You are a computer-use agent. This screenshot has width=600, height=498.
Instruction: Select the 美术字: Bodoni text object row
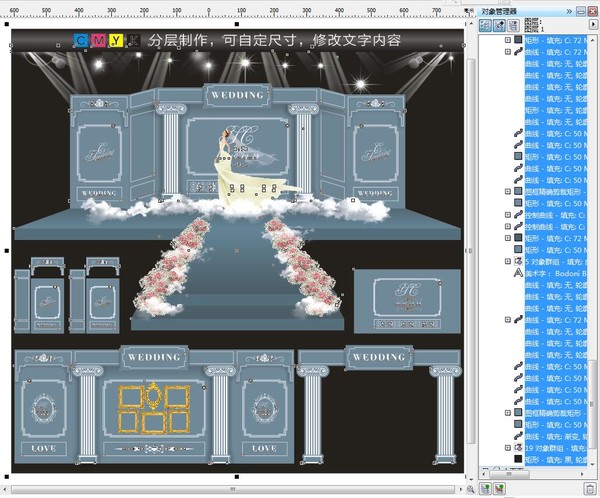556,273
